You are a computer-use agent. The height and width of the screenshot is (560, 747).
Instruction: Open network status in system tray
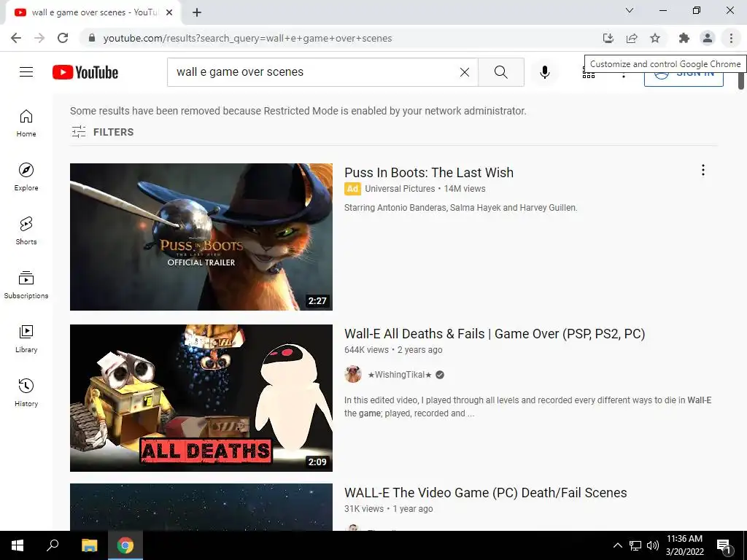[635, 545]
